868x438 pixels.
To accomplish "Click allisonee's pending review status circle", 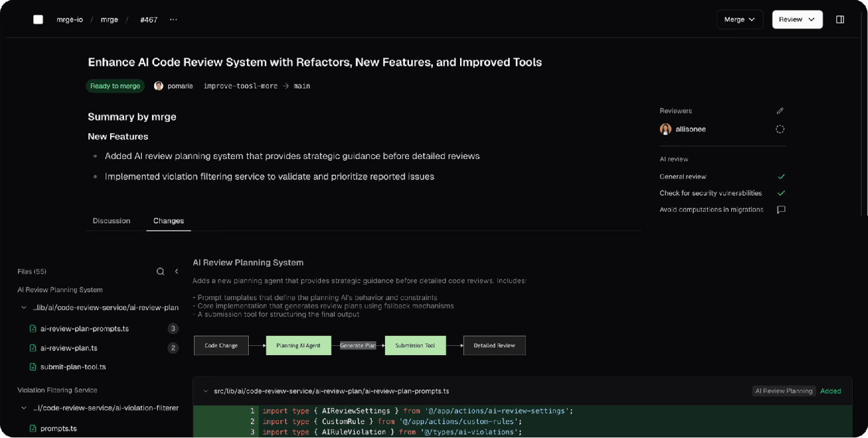I will pos(780,130).
